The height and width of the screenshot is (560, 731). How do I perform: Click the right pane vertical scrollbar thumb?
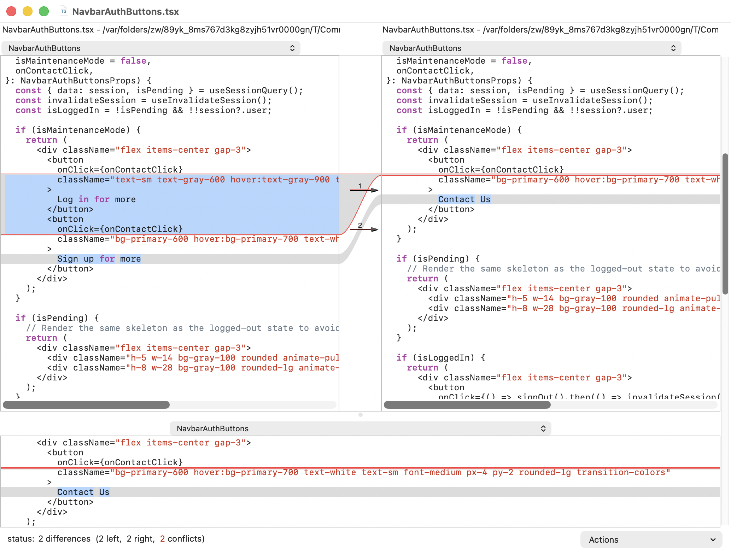(x=725, y=224)
